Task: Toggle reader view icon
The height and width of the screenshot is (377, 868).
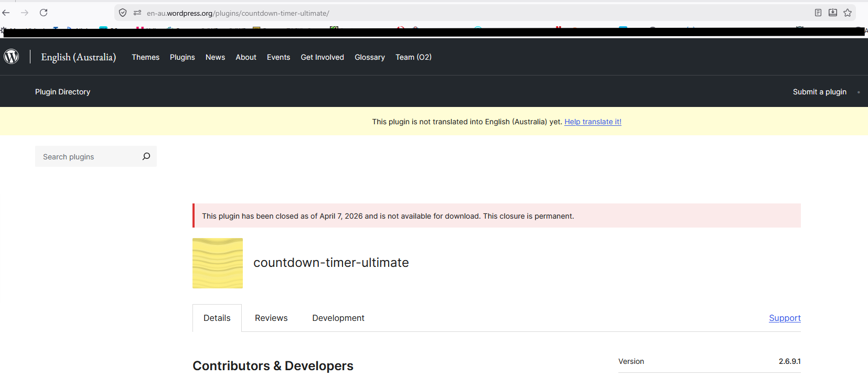Action: [818, 13]
